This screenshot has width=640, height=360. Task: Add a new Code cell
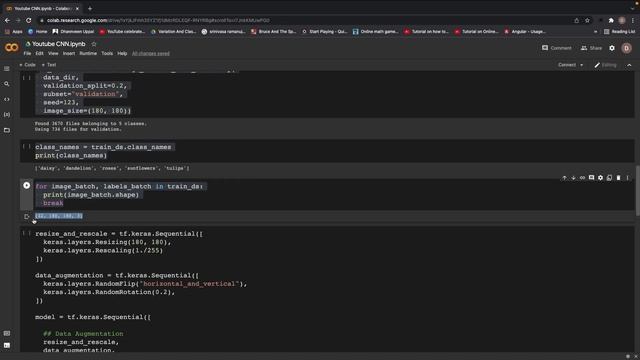[27, 65]
